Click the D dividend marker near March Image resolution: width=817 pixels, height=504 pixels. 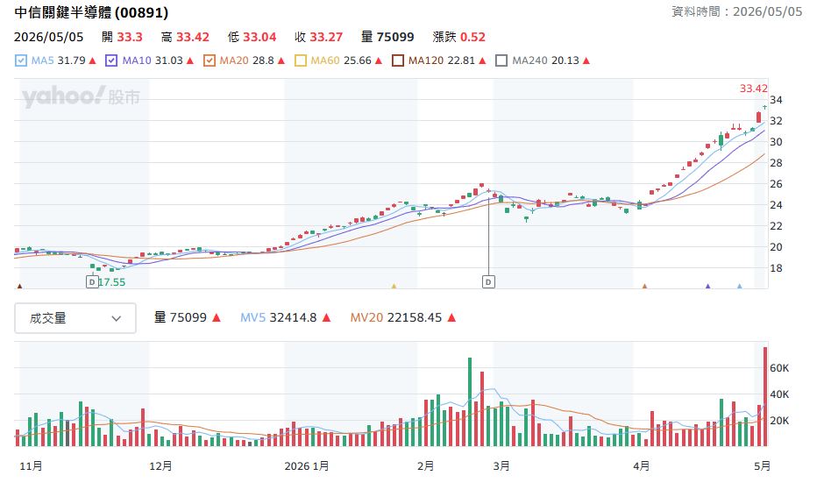[488, 282]
